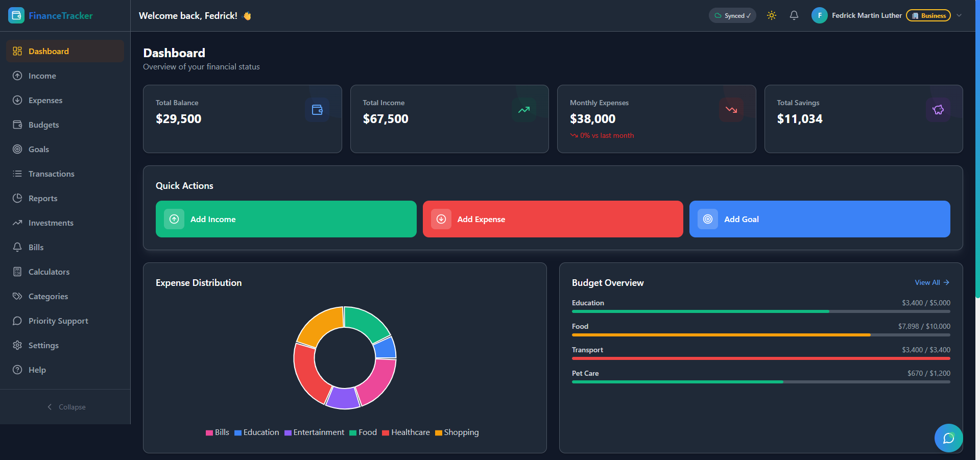Viewport: 980px width, 460px height.
Task: Toggle Healthcare legend swatch in chart
Action: [x=386, y=433]
